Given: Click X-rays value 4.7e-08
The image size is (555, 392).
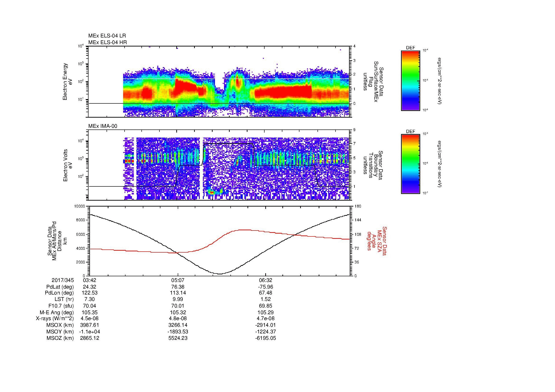Looking at the screenshot, I should tap(266, 318).
